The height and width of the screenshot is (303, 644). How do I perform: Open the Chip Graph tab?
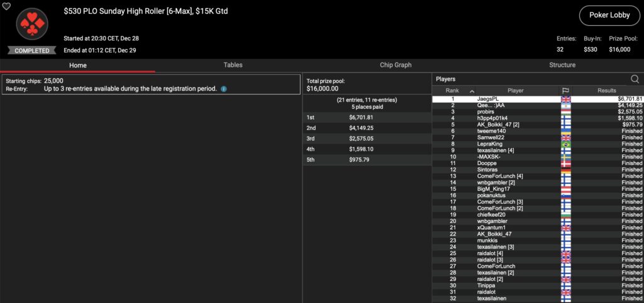pyautogui.click(x=395, y=65)
